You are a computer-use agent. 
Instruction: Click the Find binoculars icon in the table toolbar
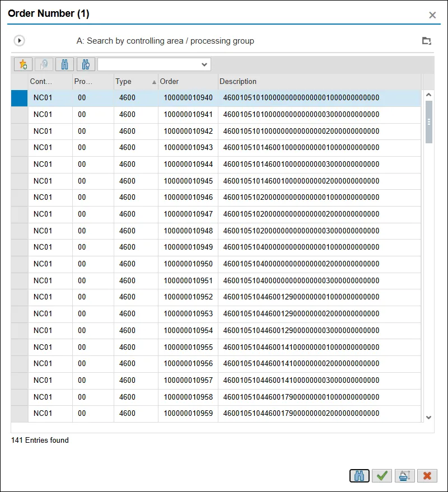(65, 64)
